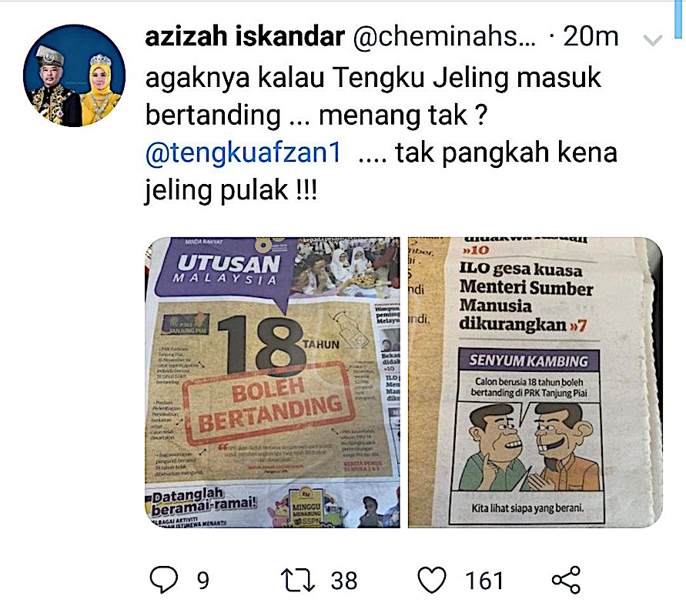Viewport: 686px width, 616px height.
Task: Open azizah iskandar's profile avatar
Action: [75, 75]
